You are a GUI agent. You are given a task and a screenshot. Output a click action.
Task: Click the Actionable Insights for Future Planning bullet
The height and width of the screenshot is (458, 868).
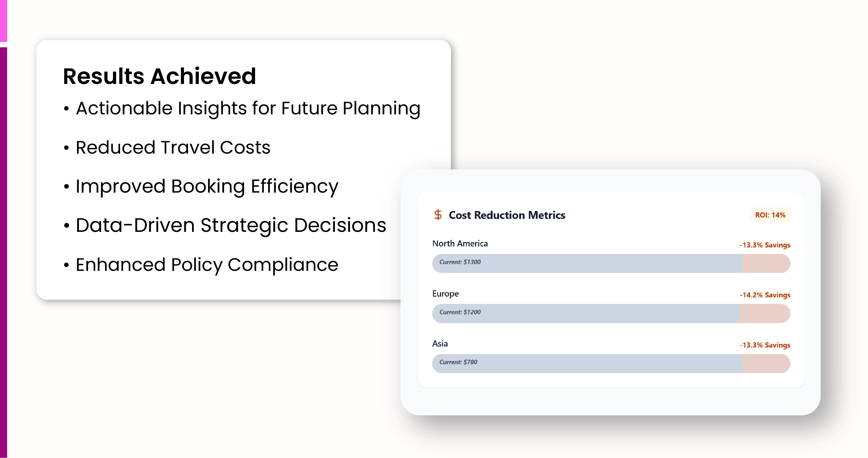tap(248, 108)
